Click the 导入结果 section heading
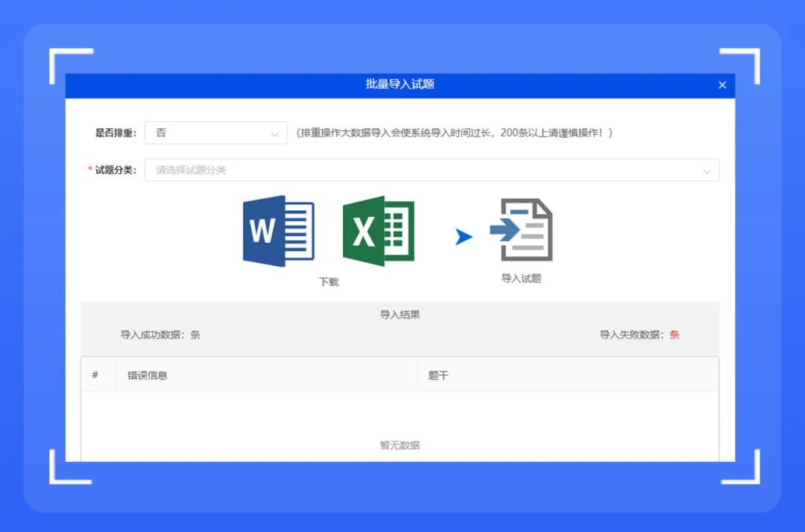The height and width of the screenshot is (532, 805). click(x=400, y=314)
